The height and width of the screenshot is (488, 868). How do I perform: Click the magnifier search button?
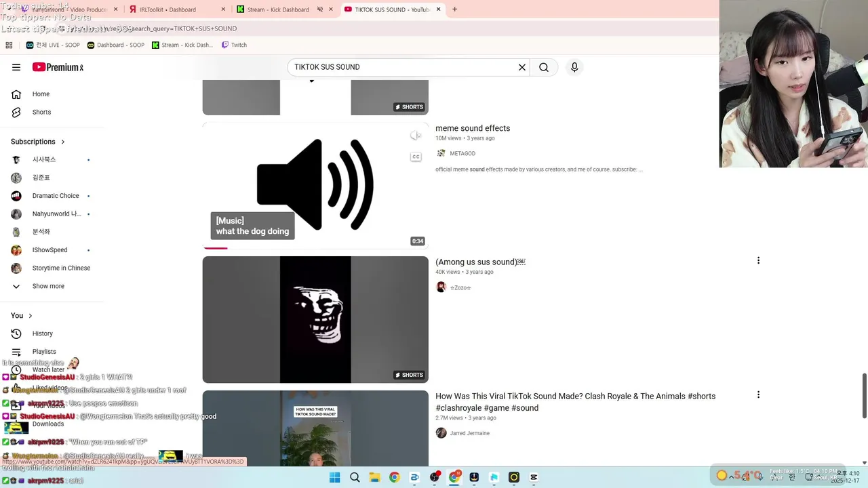544,67
